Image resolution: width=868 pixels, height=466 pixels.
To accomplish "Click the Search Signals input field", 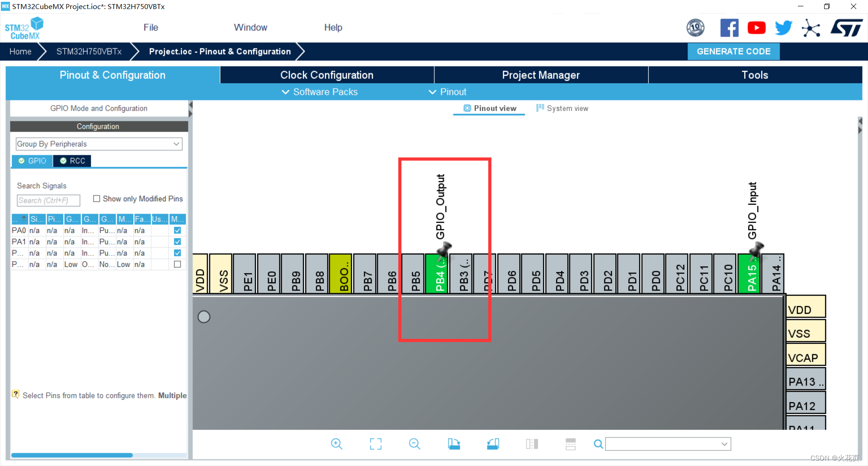I will click(48, 200).
